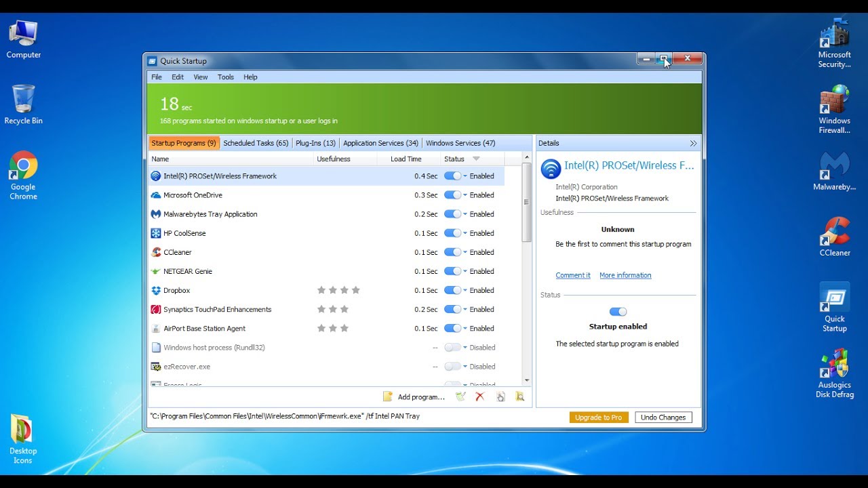The width and height of the screenshot is (868, 488).
Task: Open the File menu
Action: (x=157, y=77)
